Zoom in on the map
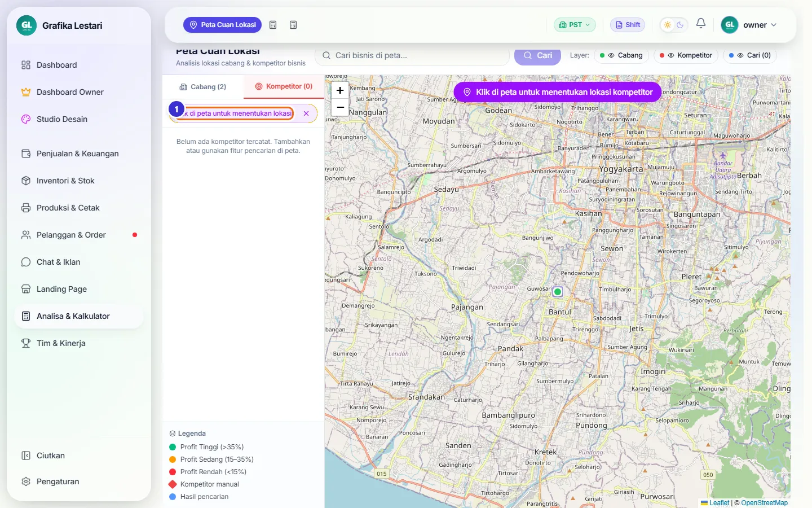 (340, 90)
